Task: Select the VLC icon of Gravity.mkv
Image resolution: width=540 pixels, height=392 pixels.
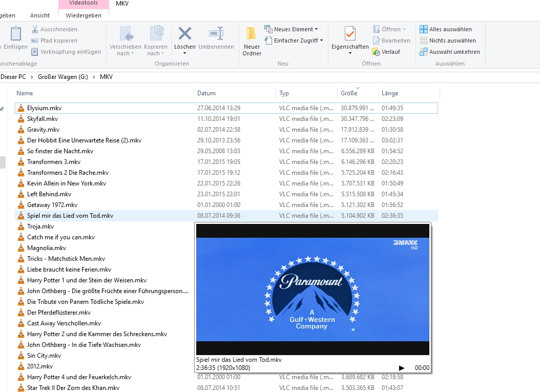Action: (x=21, y=130)
